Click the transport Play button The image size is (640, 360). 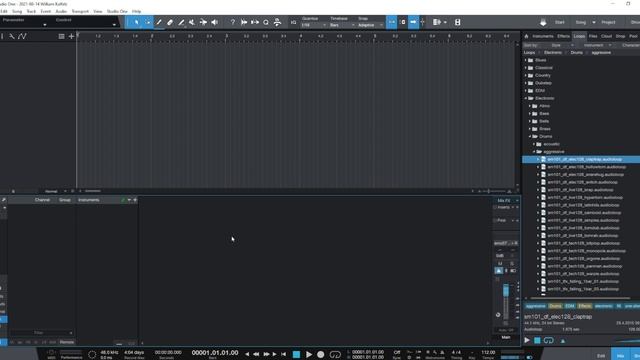point(309,354)
